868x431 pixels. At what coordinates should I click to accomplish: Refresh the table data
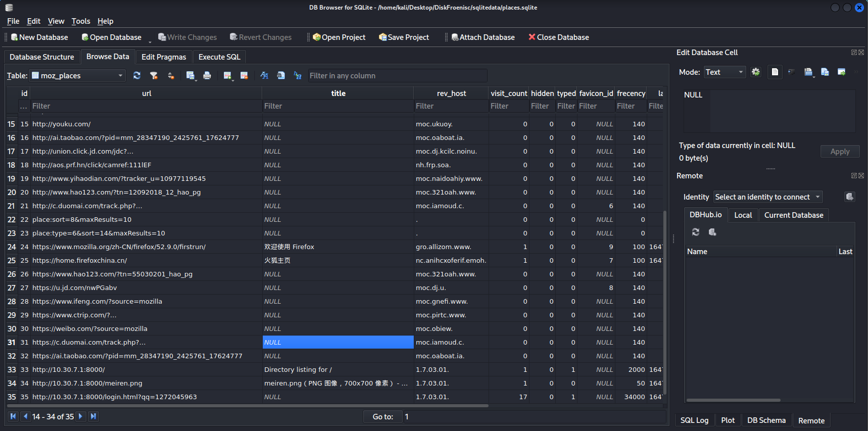[137, 75]
